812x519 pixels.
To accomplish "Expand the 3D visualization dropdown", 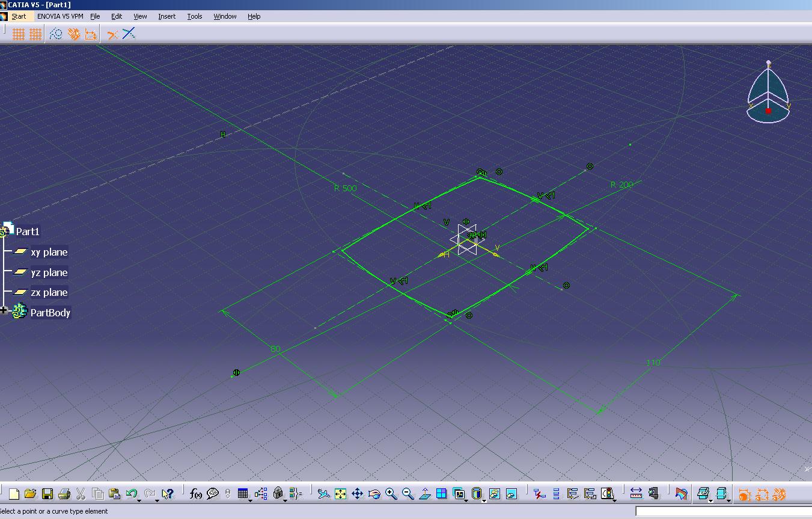I will (x=729, y=500).
